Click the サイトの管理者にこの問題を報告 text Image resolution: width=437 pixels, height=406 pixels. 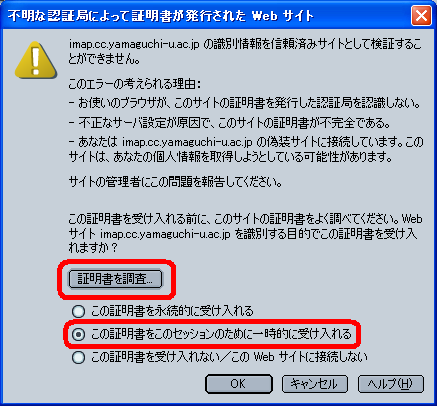(x=175, y=182)
